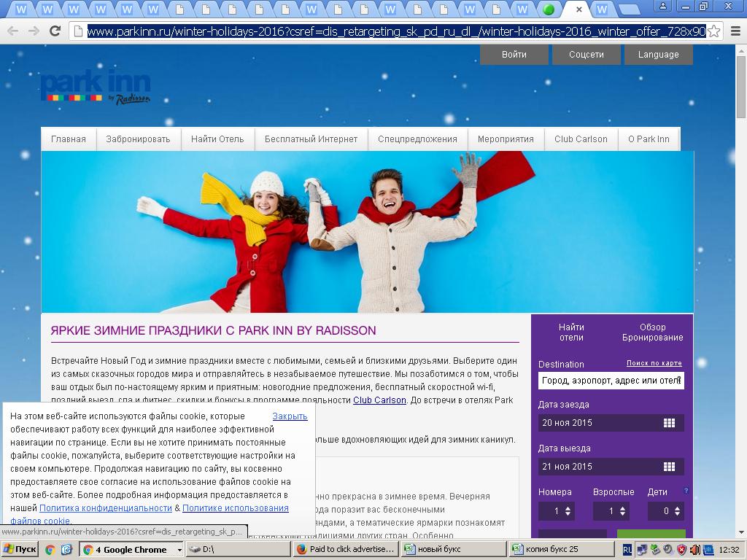
Task: Click the Пуск start button
Action: click(x=20, y=550)
